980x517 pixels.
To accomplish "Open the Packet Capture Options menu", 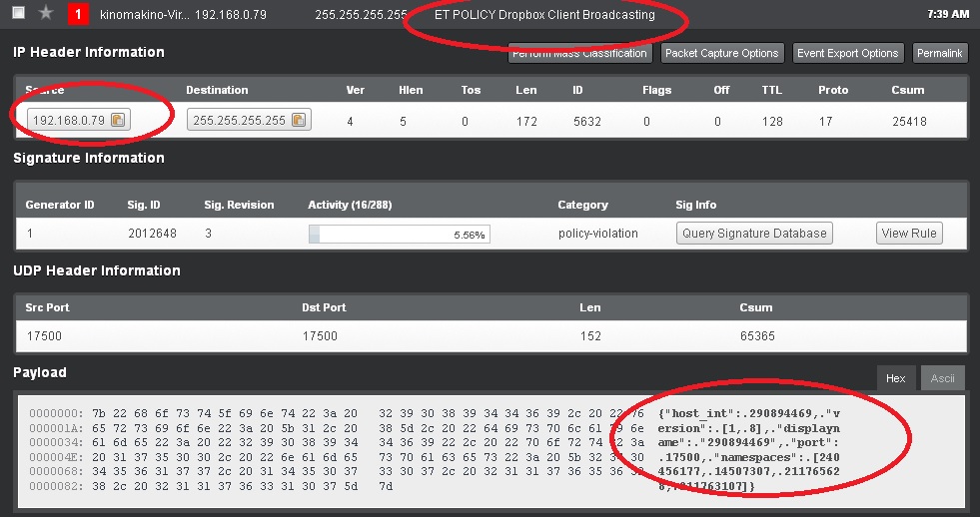I will pyautogui.click(x=721, y=54).
